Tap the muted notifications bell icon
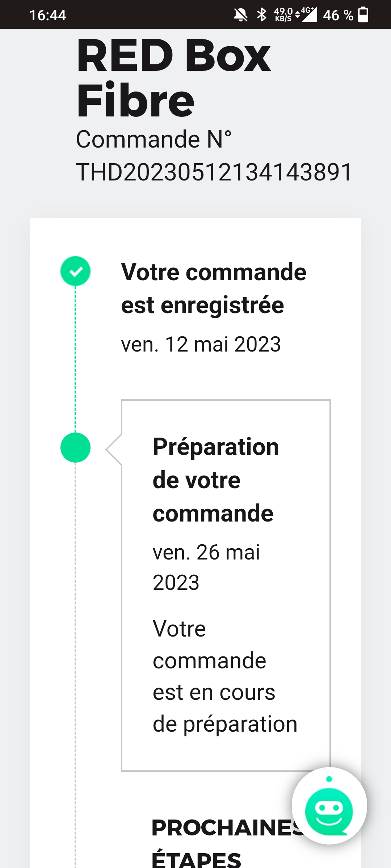Image resolution: width=391 pixels, height=868 pixels. click(240, 15)
